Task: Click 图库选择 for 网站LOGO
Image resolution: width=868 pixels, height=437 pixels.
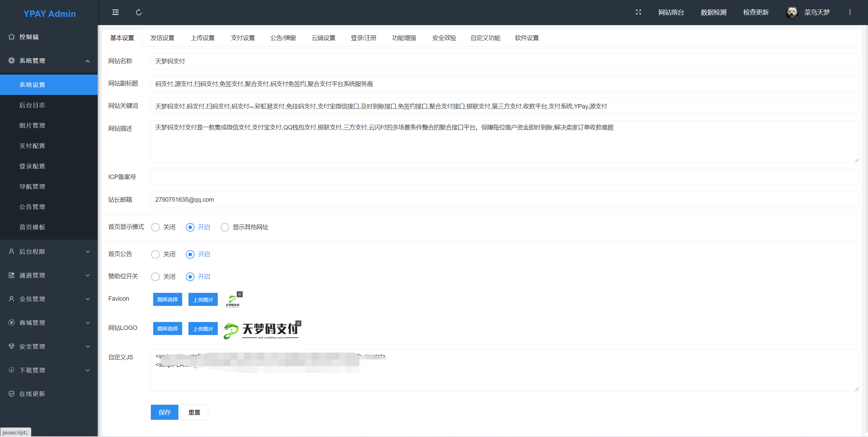Action: click(x=167, y=329)
